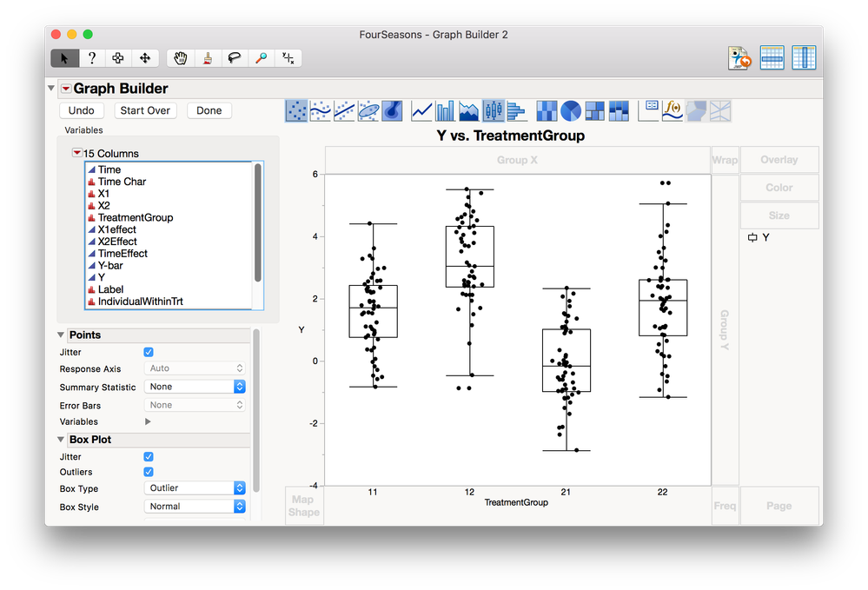
Task: Open the Response Axis dropdown
Action: pyautogui.click(x=195, y=368)
